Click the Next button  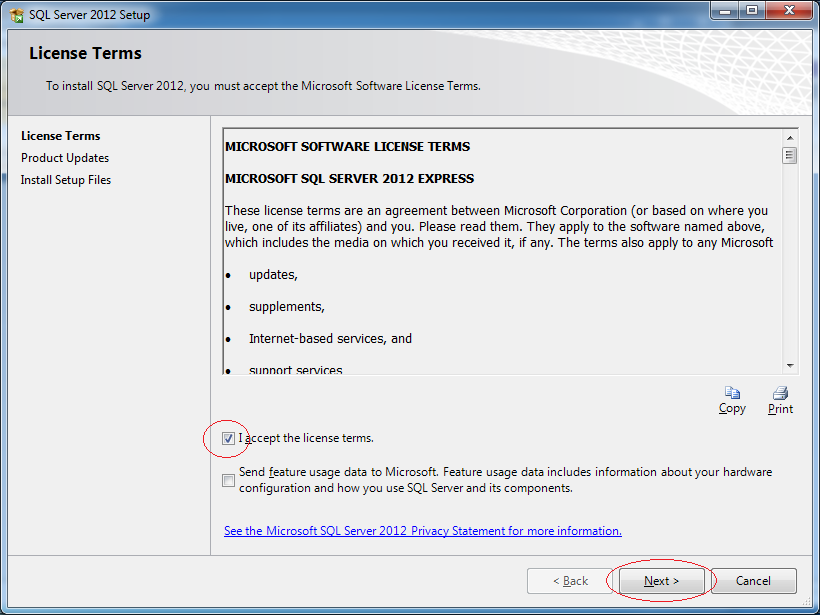pyautogui.click(x=662, y=581)
